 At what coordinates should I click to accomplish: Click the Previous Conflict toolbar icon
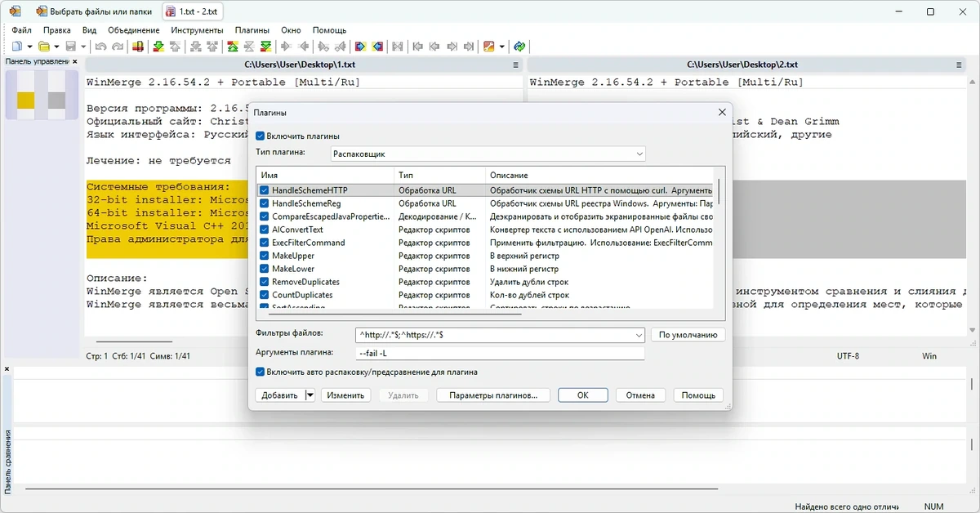212,47
